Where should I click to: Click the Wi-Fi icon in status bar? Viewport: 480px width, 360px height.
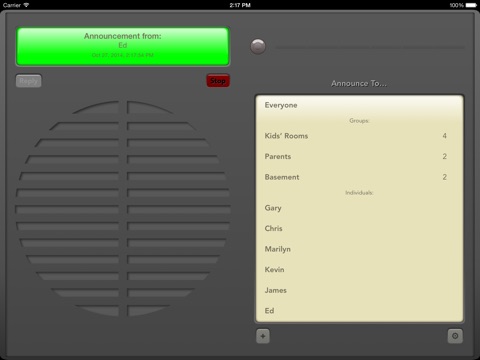tap(26, 5)
